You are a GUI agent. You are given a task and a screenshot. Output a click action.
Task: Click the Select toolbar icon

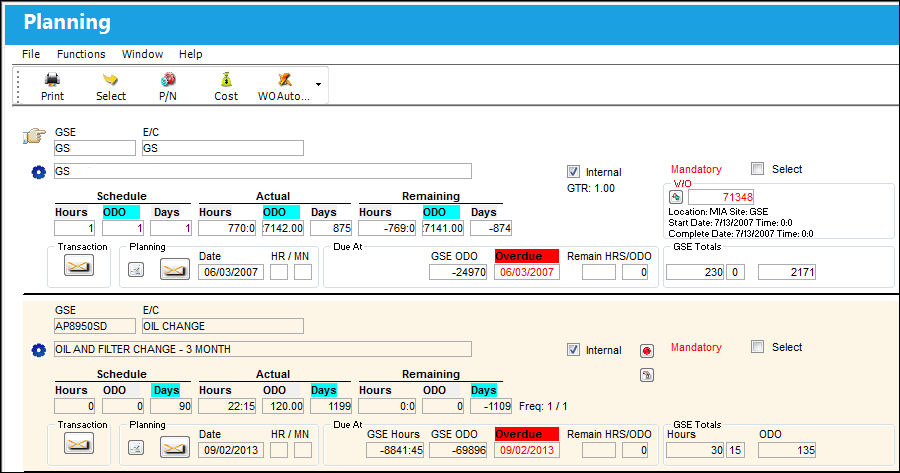click(x=110, y=79)
